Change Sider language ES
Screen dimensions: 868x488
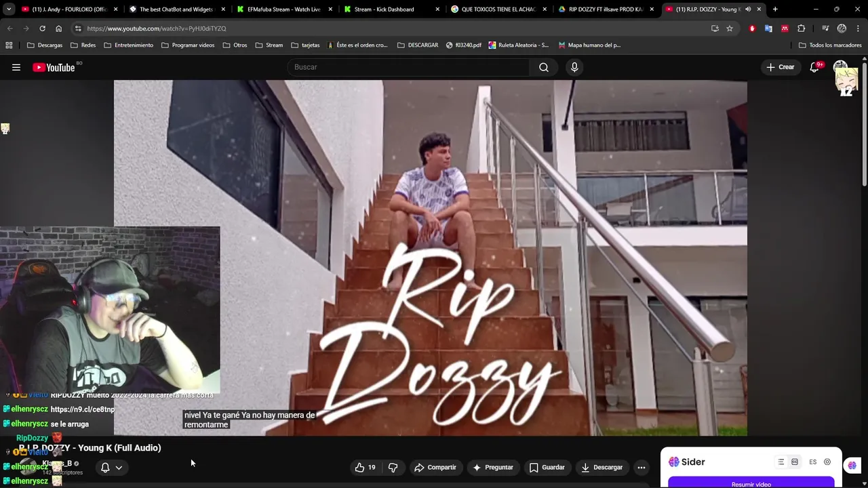point(812,462)
